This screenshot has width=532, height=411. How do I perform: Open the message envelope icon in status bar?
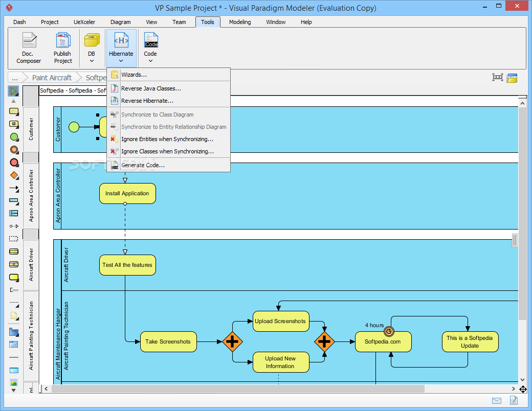496,401
